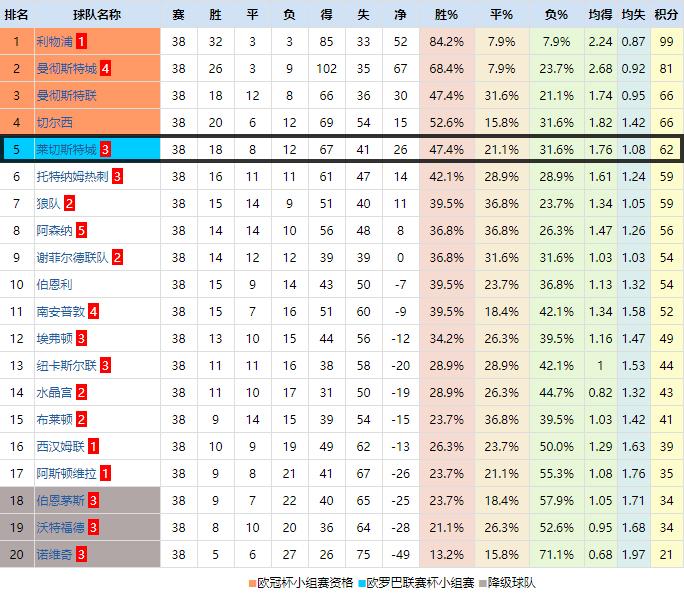
Task: Sort by the 积分 column header
Action: (x=665, y=15)
